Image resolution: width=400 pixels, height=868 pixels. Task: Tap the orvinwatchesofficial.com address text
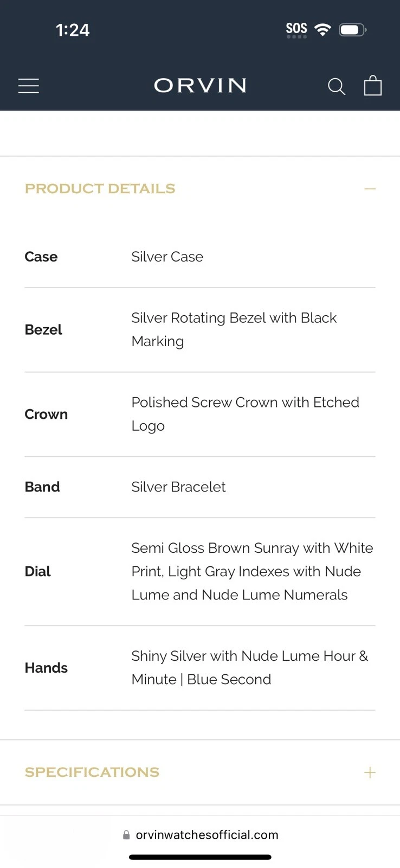point(207,835)
